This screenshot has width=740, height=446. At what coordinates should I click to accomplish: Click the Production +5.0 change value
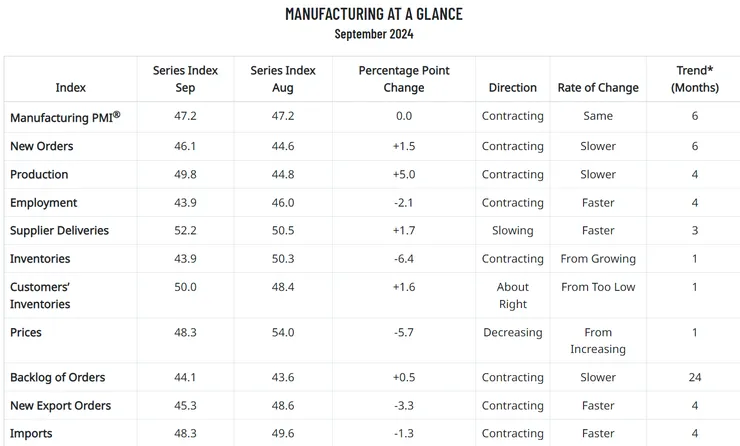pyautogui.click(x=404, y=174)
